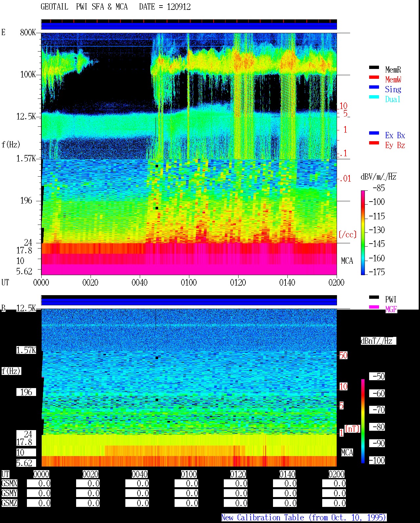Click the -145 color scale value
This screenshot has width=420, height=523.
377,244
